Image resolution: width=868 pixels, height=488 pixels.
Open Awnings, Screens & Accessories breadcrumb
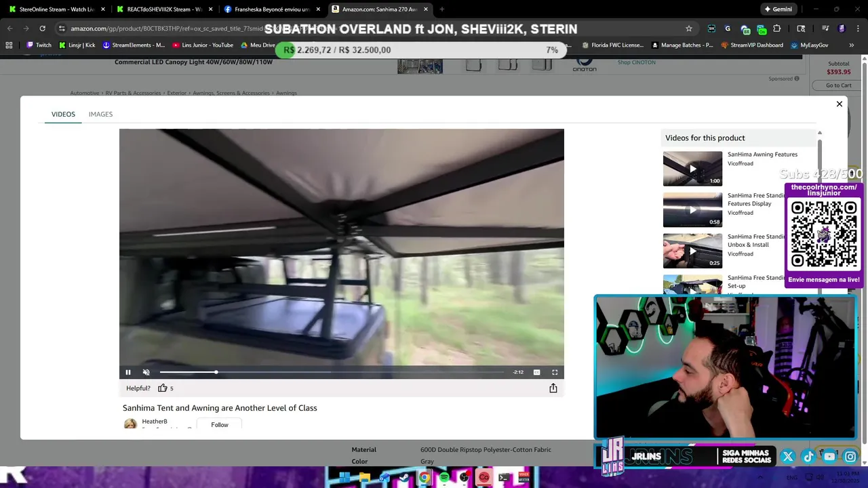pos(231,93)
